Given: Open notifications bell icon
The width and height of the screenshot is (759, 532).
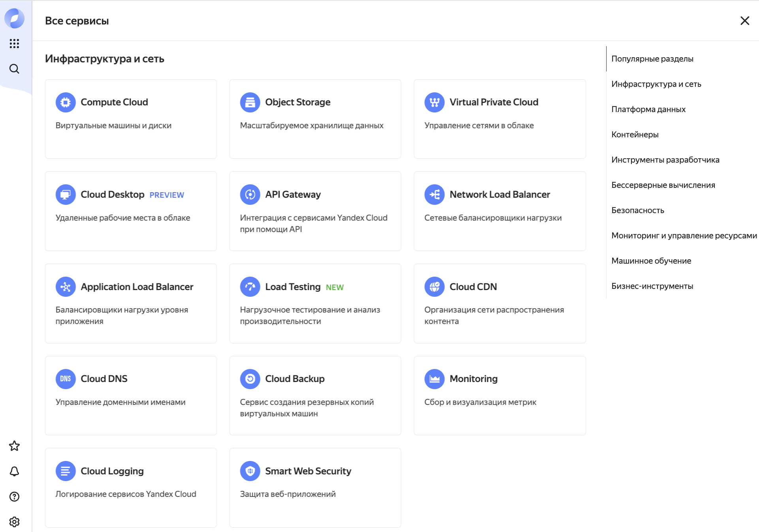Looking at the screenshot, I should coord(14,471).
